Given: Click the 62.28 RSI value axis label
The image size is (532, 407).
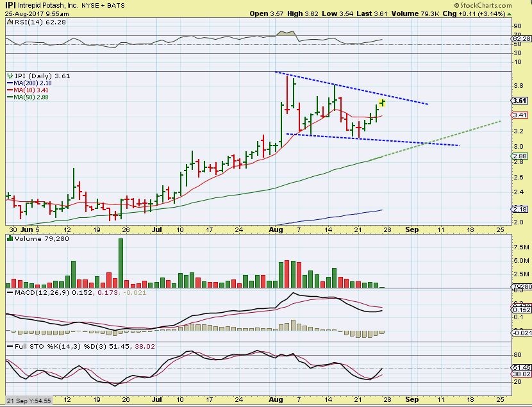Looking at the screenshot, I should (x=520, y=40).
